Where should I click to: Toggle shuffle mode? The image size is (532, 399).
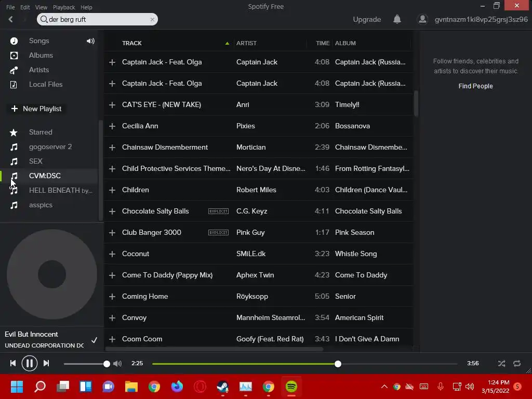pyautogui.click(x=501, y=363)
